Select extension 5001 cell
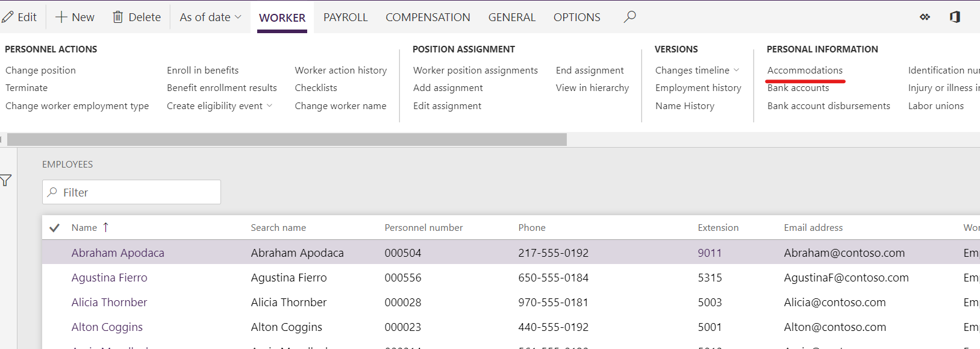The width and height of the screenshot is (980, 349). [710, 327]
